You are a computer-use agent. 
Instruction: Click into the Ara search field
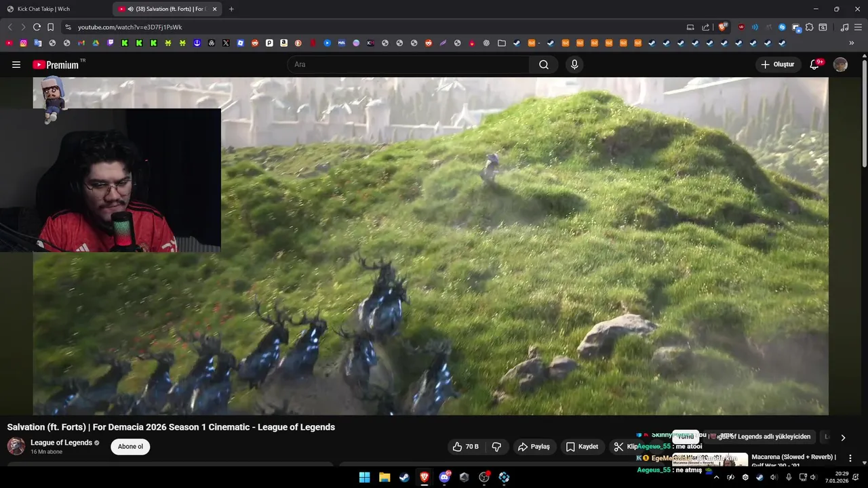pyautogui.click(x=408, y=64)
